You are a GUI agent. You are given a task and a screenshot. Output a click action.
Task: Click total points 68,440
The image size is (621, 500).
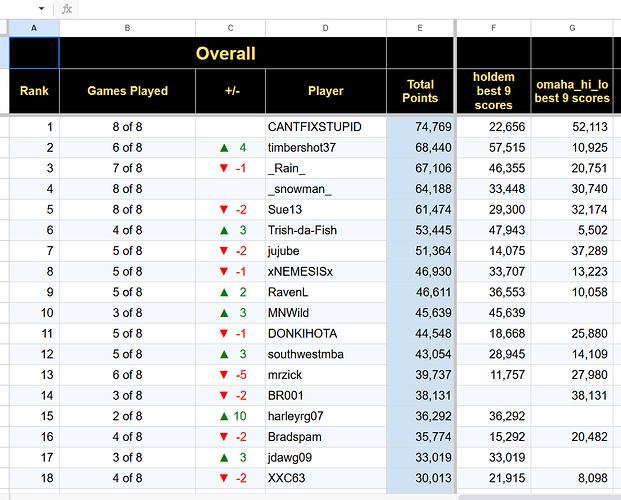click(x=420, y=148)
